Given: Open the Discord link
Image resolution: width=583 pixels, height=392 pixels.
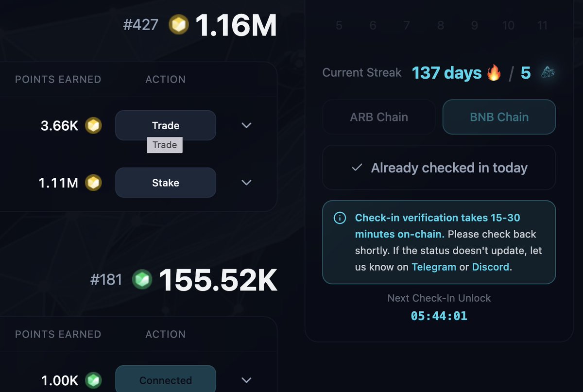Looking at the screenshot, I should [x=491, y=267].
